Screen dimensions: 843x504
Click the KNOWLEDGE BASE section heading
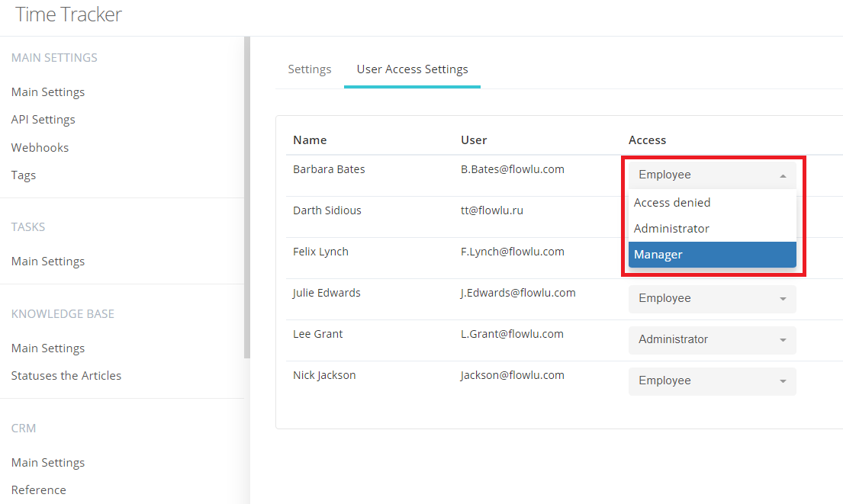(x=63, y=314)
